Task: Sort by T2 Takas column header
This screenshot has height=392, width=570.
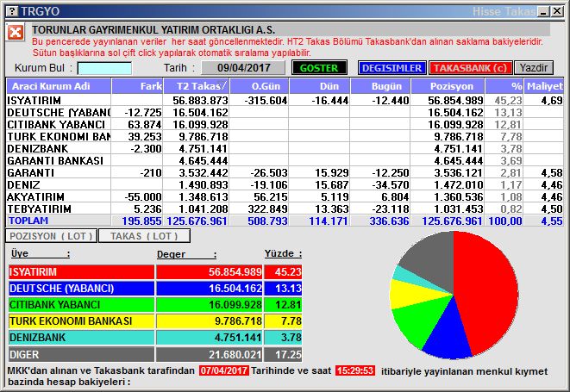Action: 197,86
